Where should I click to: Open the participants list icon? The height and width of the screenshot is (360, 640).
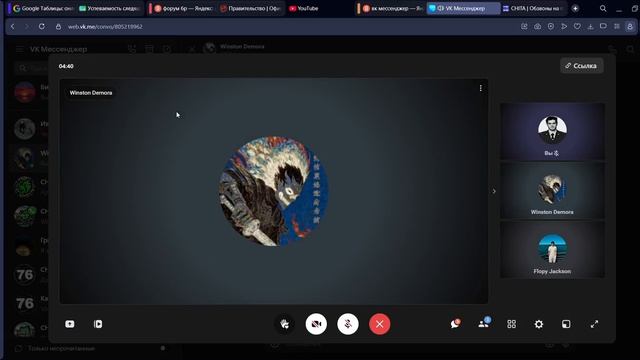coord(484,324)
